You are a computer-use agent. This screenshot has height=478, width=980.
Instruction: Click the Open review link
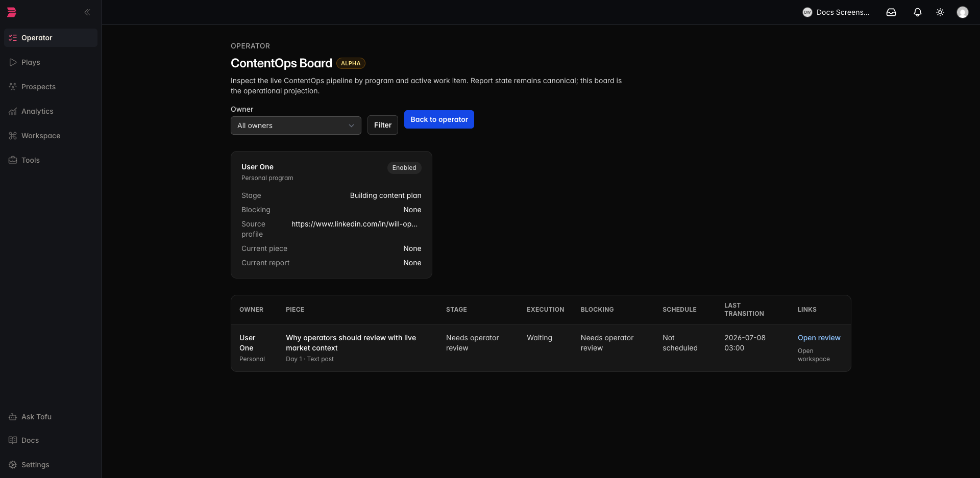tap(819, 338)
